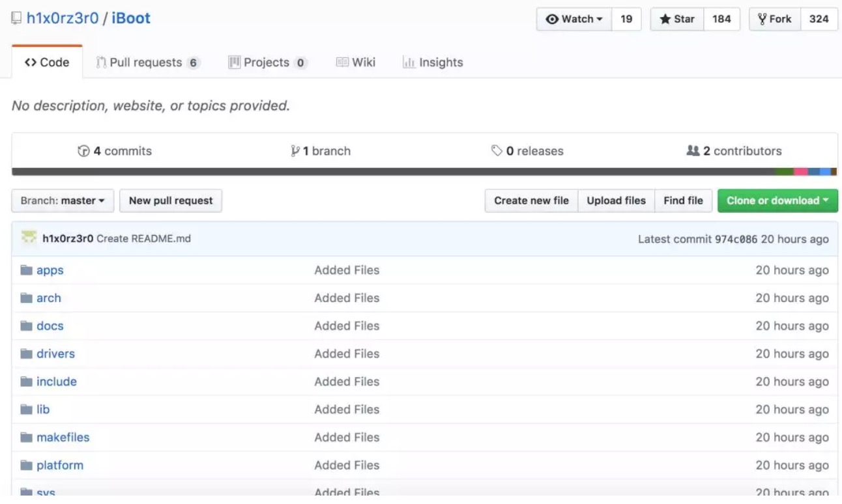Open the arch folder
Viewport: 842px width, 504px height.
click(49, 298)
